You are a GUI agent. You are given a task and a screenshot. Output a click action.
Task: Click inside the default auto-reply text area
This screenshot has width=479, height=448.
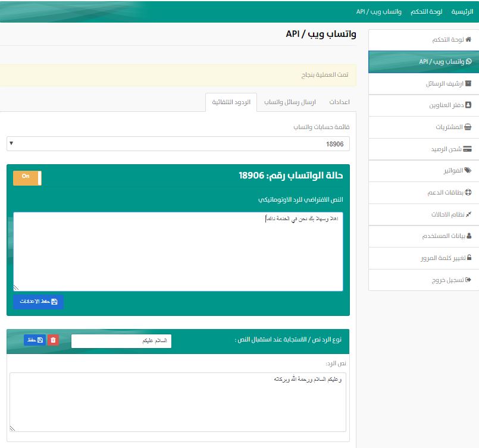(178, 252)
